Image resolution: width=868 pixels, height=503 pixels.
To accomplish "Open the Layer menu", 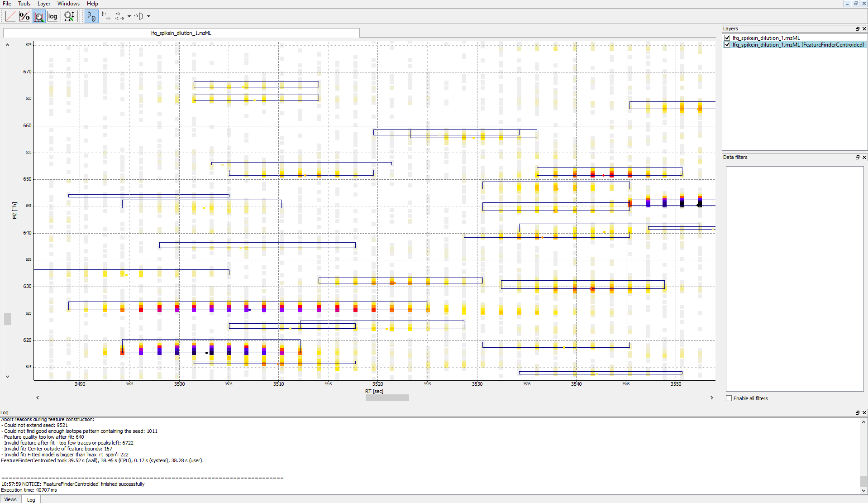I will 44,4.
